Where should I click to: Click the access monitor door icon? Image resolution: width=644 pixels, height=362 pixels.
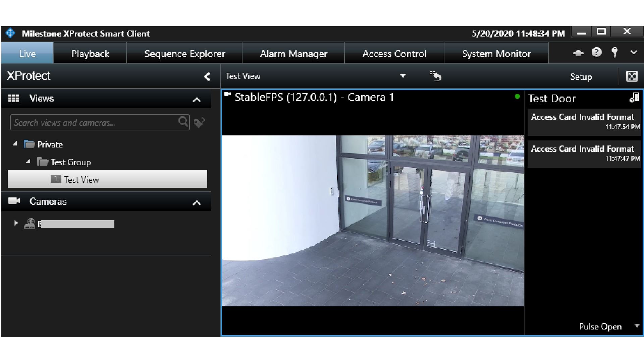(x=634, y=98)
